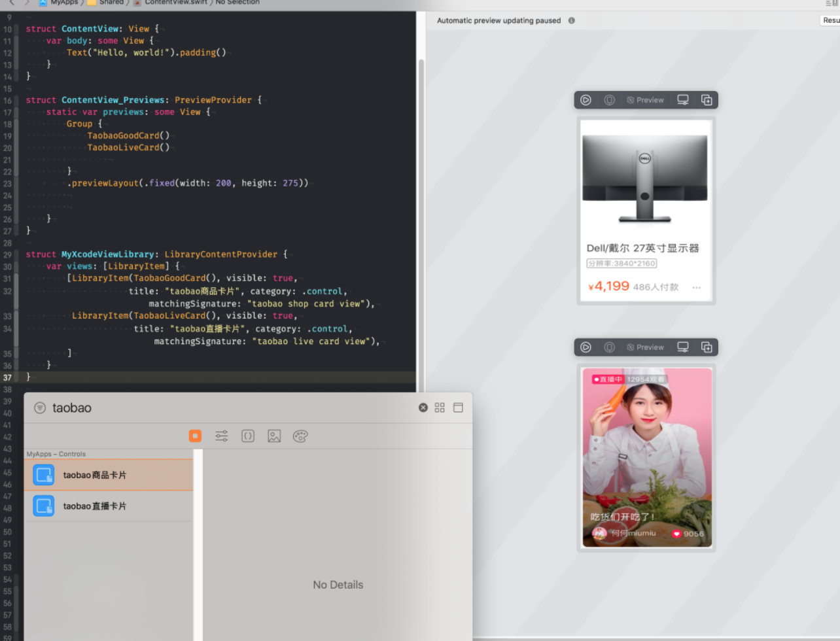Click the 吃货们开吃了! caption on live card
840x641 pixels.
tap(623, 517)
